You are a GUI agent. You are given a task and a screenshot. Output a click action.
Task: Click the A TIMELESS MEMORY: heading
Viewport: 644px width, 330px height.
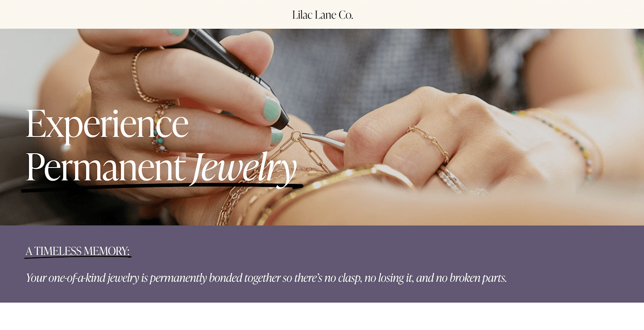[x=77, y=251]
